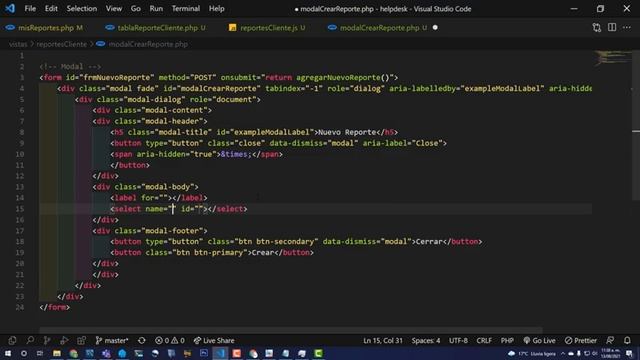Image resolution: width=640 pixels, height=360 pixels.
Task: Click the taskbar clock and date
Action: coord(611,353)
